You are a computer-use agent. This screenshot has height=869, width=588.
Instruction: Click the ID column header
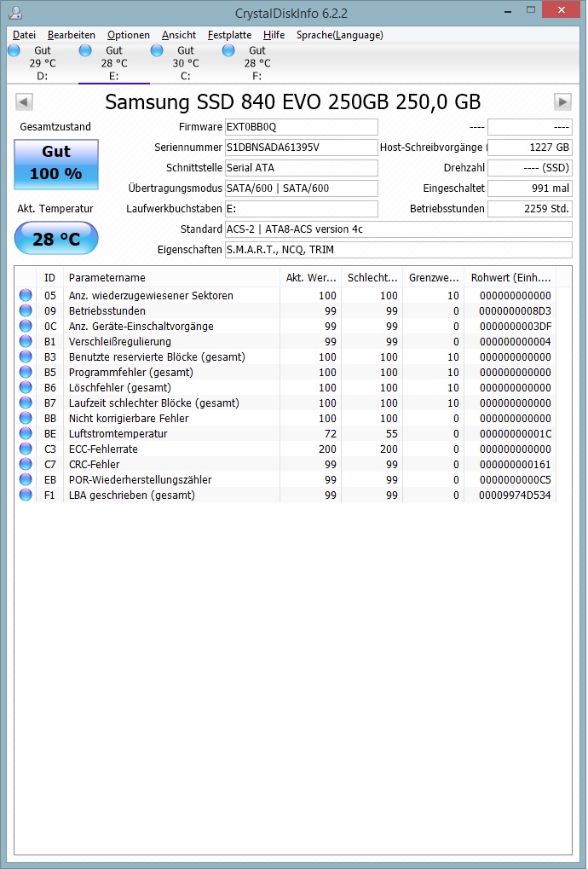[x=49, y=278]
